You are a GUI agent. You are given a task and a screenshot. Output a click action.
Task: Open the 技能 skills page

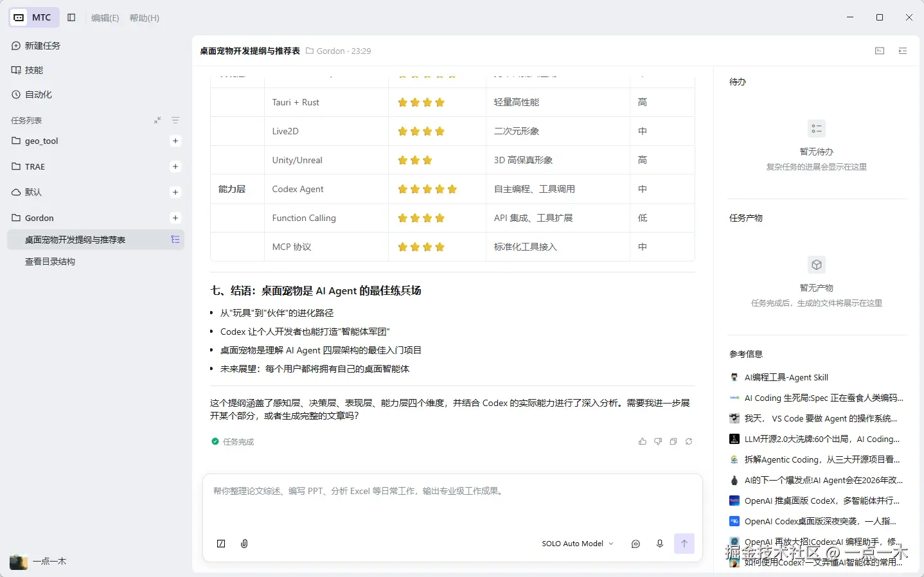(x=28, y=70)
